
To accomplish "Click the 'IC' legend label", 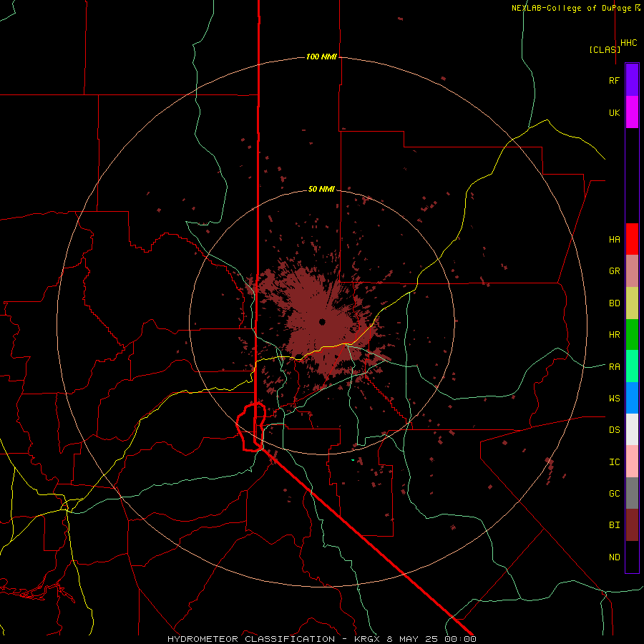I will (614, 462).
